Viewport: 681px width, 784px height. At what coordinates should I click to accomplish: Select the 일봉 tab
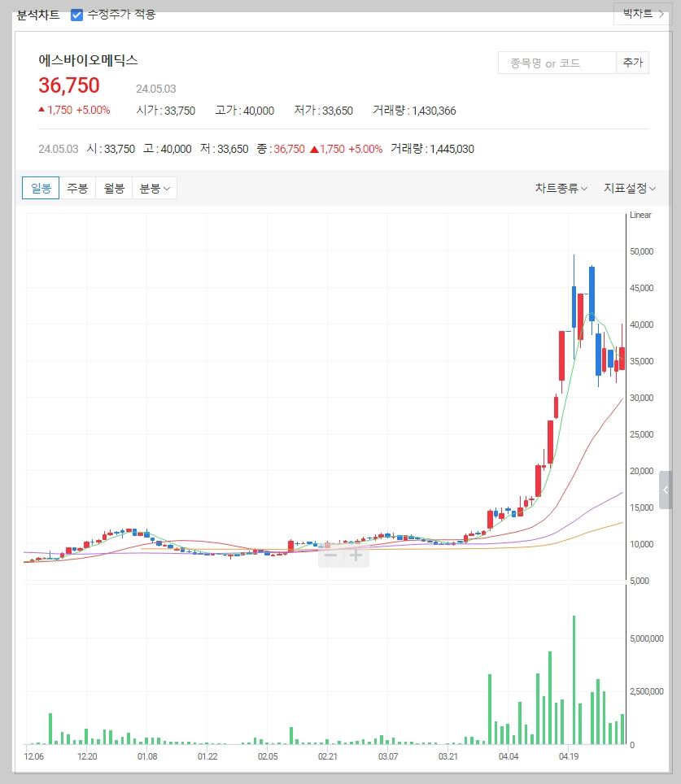pos(41,188)
